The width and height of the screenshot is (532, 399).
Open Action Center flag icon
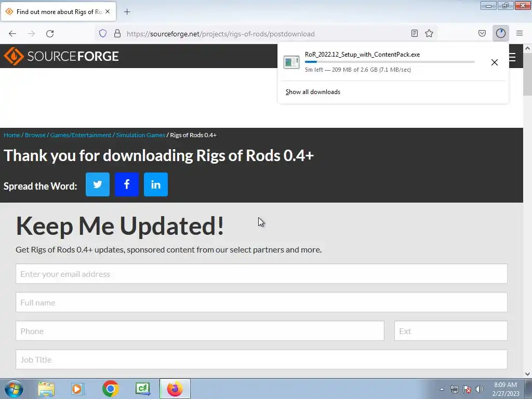[x=467, y=389]
